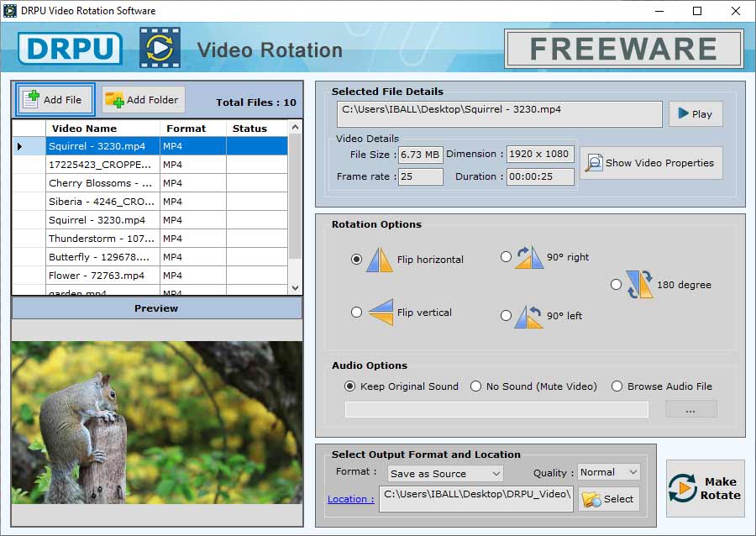Image resolution: width=756 pixels, height=536 pixels.
Task: Click the squirrel preview thumbnail
Action: coord(157,423)
